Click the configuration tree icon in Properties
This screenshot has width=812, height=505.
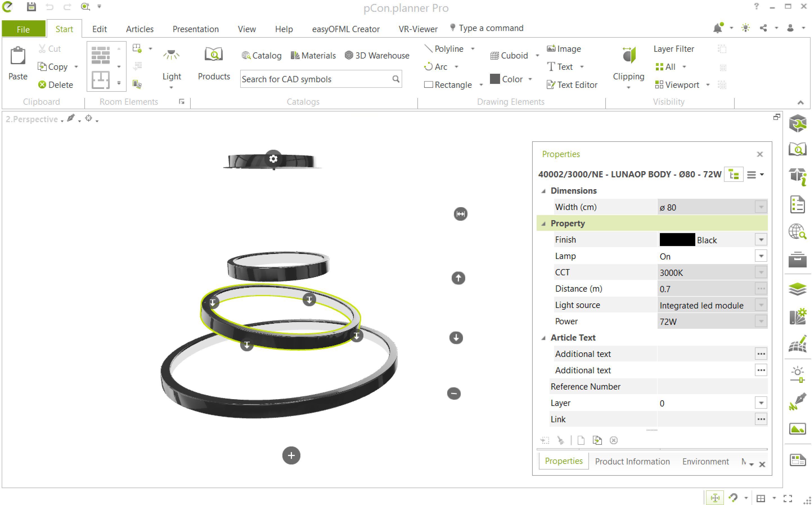click(733, 174)
